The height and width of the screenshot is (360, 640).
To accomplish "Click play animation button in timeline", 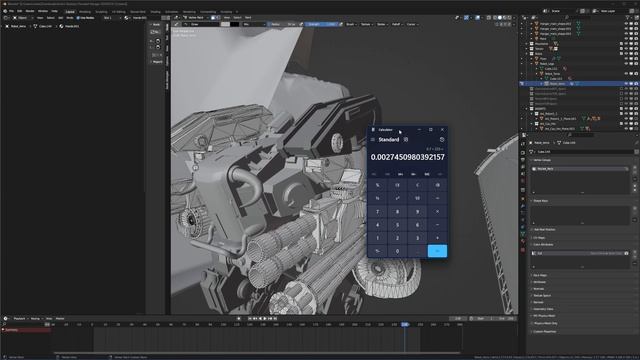I will click(x=265, y=319).
